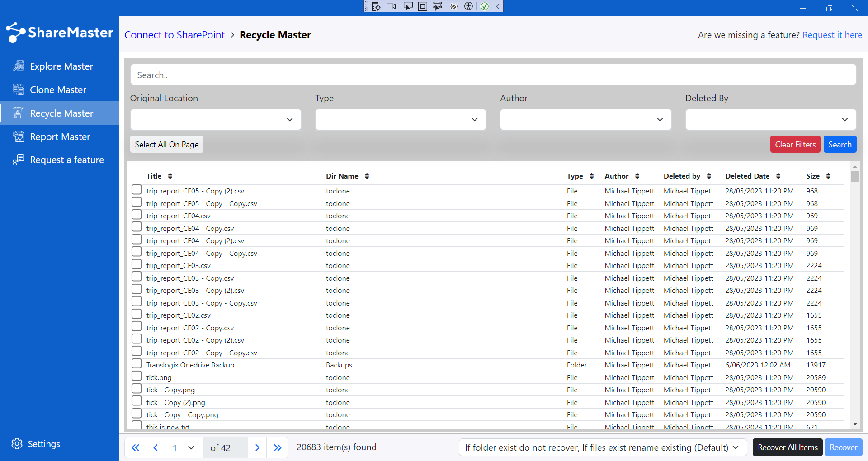Click scrollbar up arrow of the table
This screenshot has width=868, height=461.
(855, 167)
